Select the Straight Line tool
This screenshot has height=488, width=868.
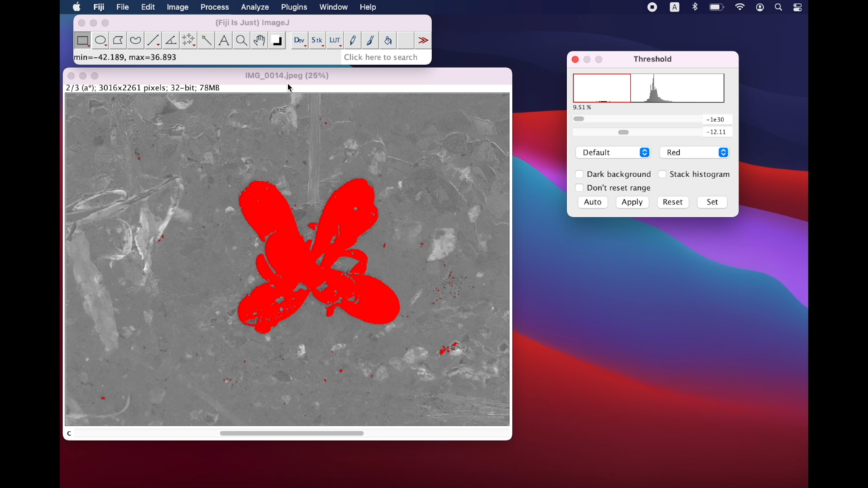(153, 40)
